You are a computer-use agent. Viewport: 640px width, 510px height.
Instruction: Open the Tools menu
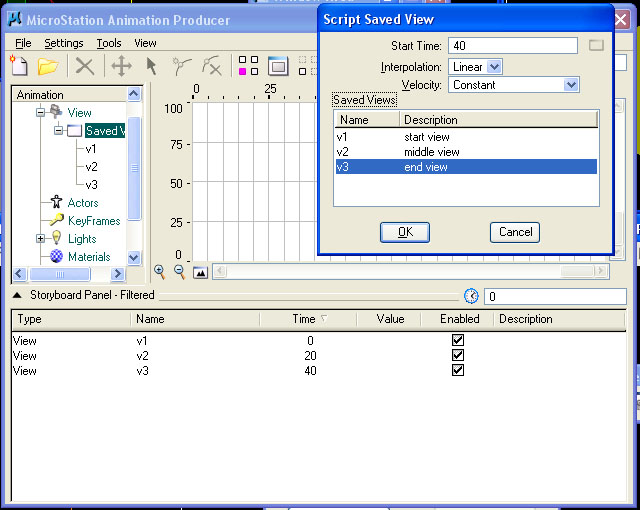click(109, 43)
